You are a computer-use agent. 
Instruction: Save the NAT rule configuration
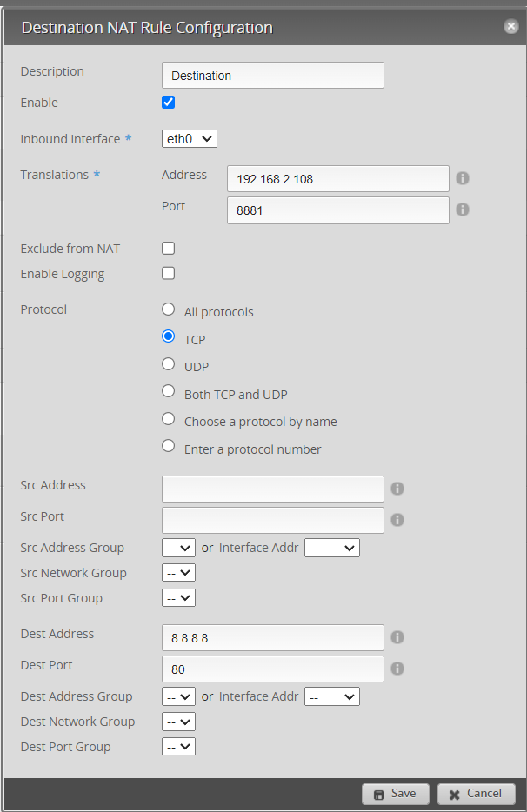tap(395, 793)
